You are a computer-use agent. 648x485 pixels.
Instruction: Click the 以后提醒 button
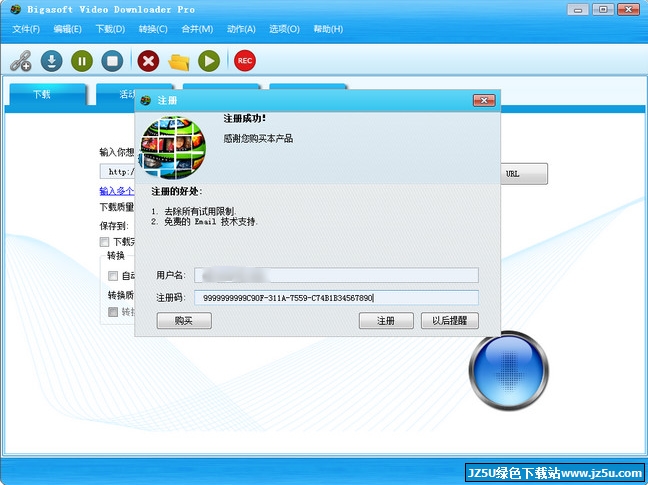[x=450, y=321]
